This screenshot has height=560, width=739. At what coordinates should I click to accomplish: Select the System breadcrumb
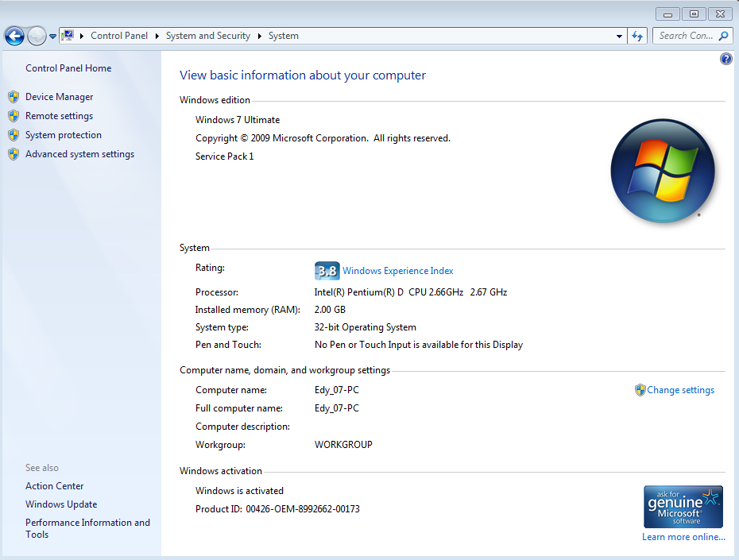[x=283, y=36]
